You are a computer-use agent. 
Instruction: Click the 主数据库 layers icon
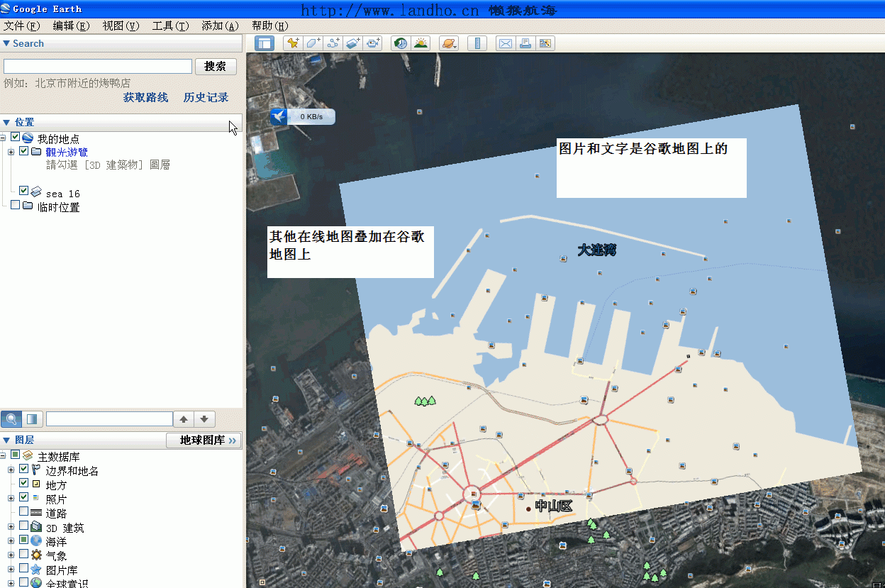(x=28, y=455)
